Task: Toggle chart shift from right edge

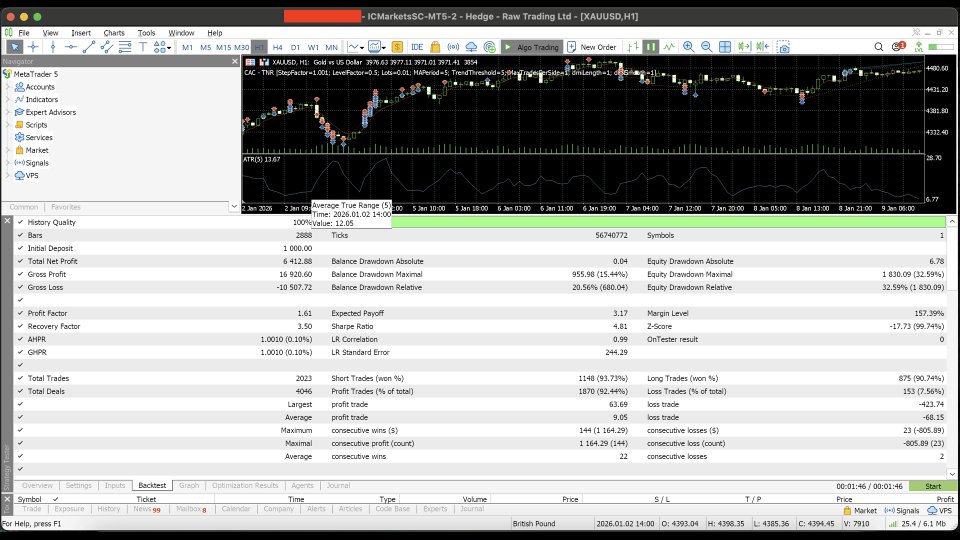Action: pos(763,47)
